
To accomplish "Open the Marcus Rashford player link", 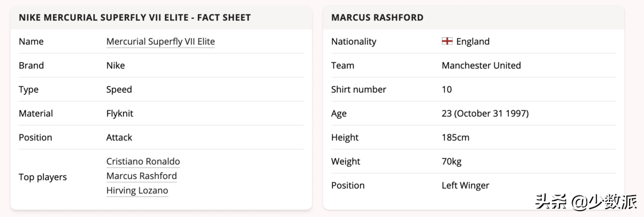I will coord(141,176).
